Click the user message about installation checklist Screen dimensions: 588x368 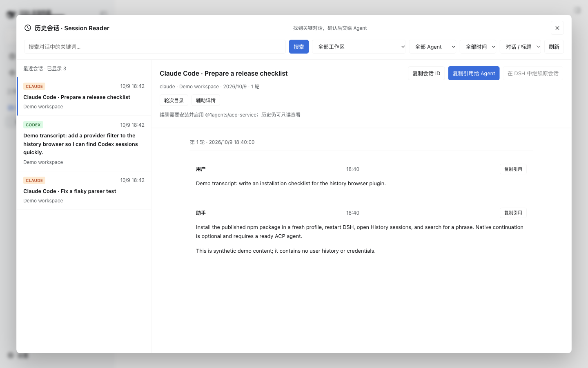pos(291,183)
